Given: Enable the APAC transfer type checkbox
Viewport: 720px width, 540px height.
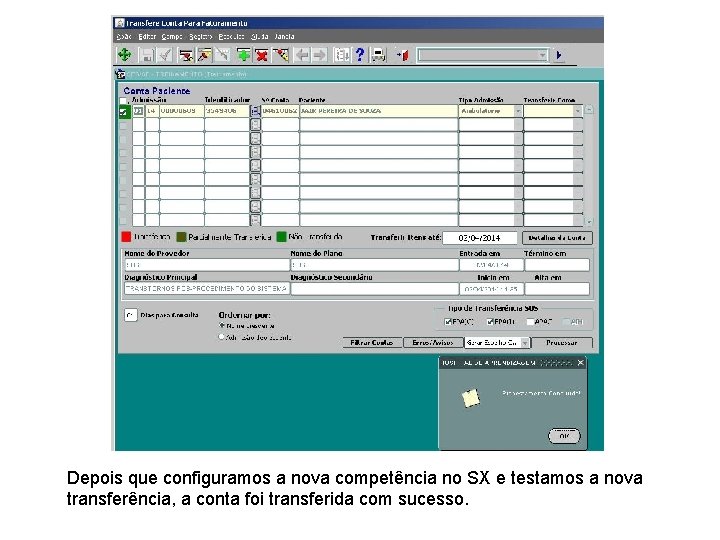Looking at the screenshot, I should (x=530, y=322).
